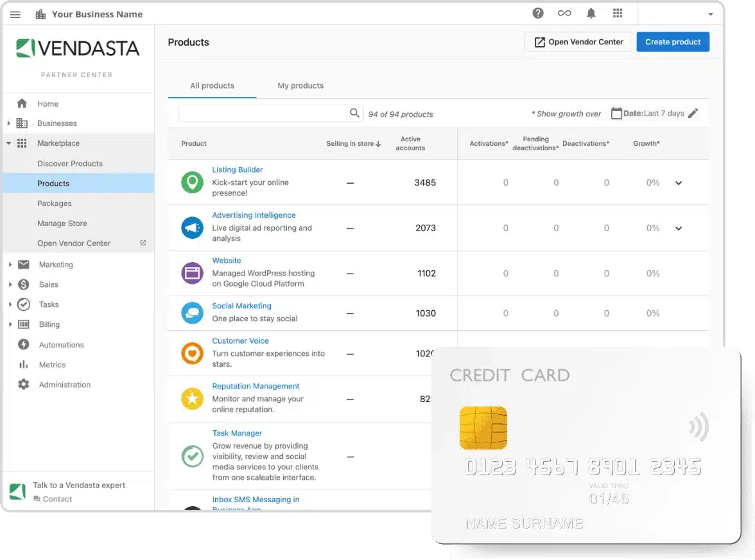The width and height of the screenshot is (755, 560).
Task: Open the Social Marketing product link
Action: click(241, 306)
